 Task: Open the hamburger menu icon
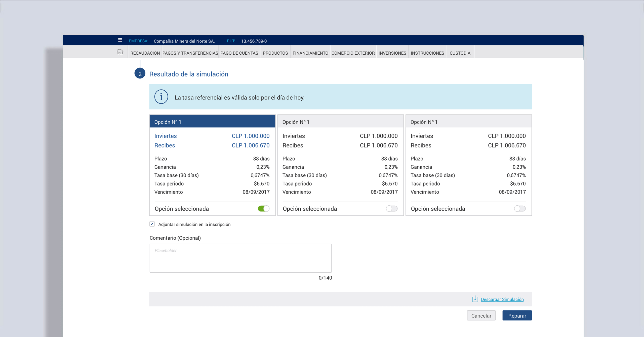120,40
